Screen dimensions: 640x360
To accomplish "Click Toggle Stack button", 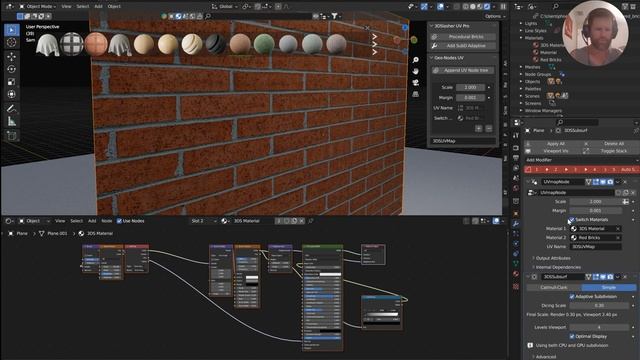I will (x=613, y=151).
